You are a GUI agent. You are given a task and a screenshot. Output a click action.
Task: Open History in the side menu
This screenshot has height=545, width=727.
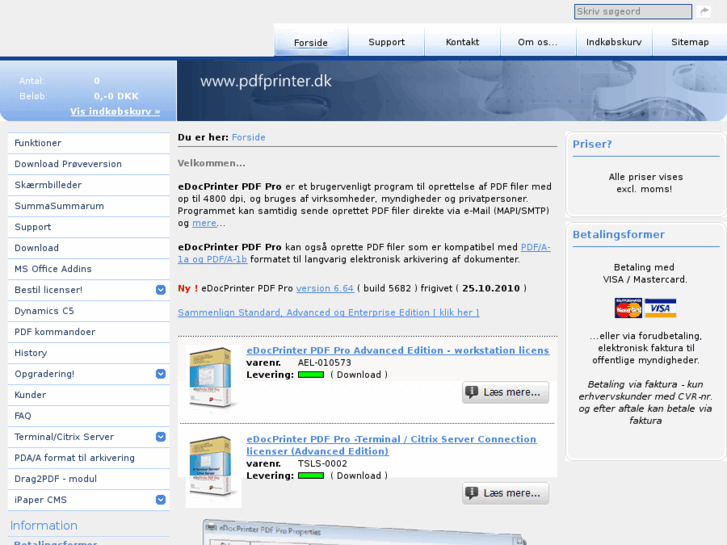coord(89,353)
